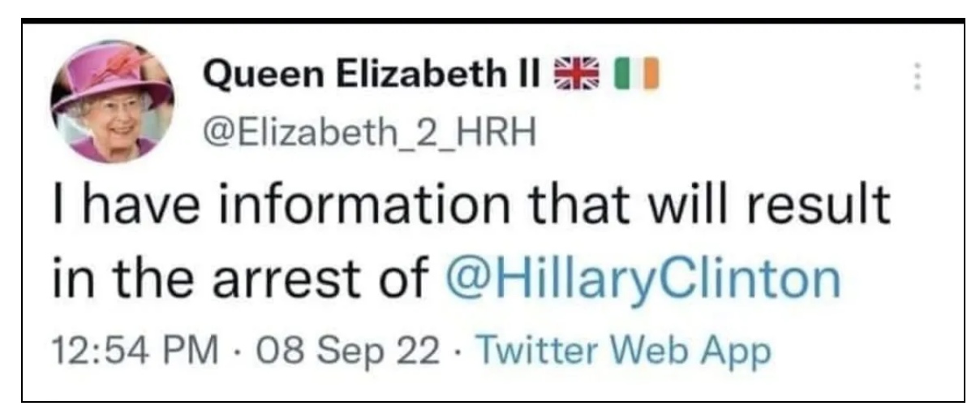
Task: Click the pink hat in the profile photo
Action: [x=110, y=71]
